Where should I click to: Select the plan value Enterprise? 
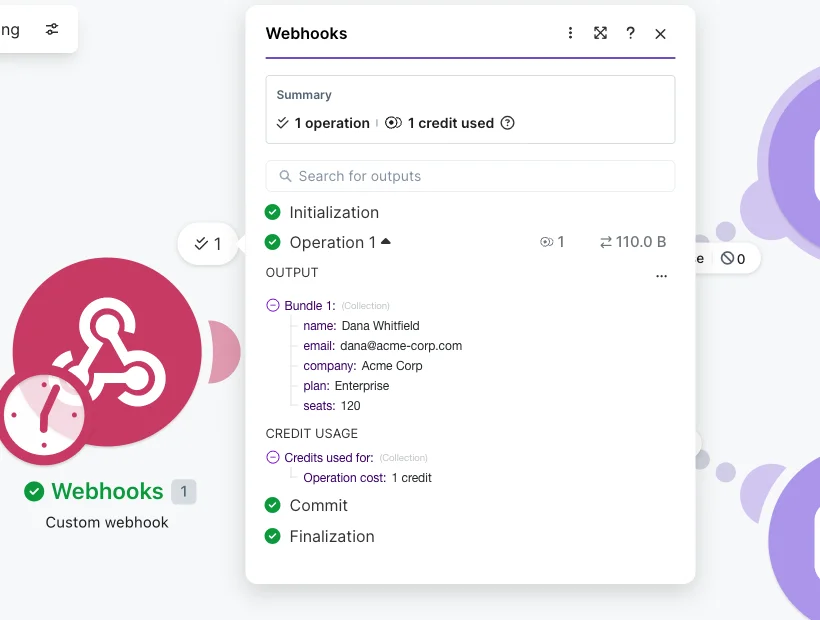[x=362, y=386]
